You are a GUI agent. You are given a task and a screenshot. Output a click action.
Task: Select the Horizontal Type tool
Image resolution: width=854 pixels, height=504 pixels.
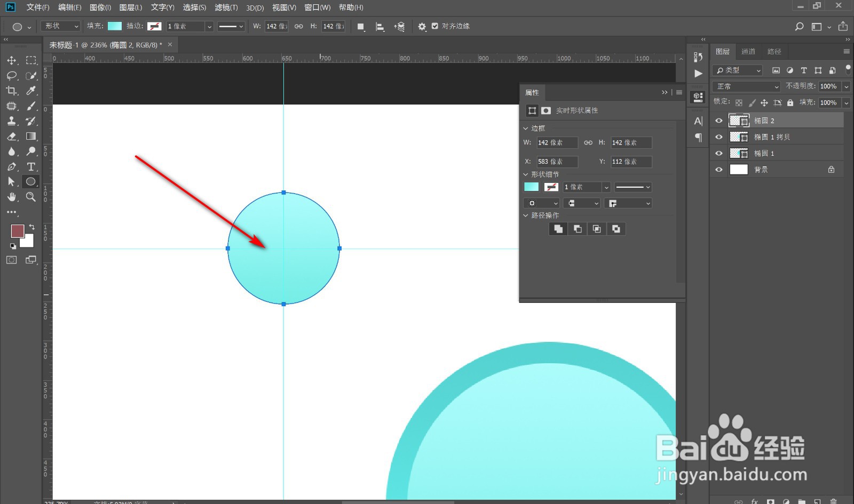(31, 166)
